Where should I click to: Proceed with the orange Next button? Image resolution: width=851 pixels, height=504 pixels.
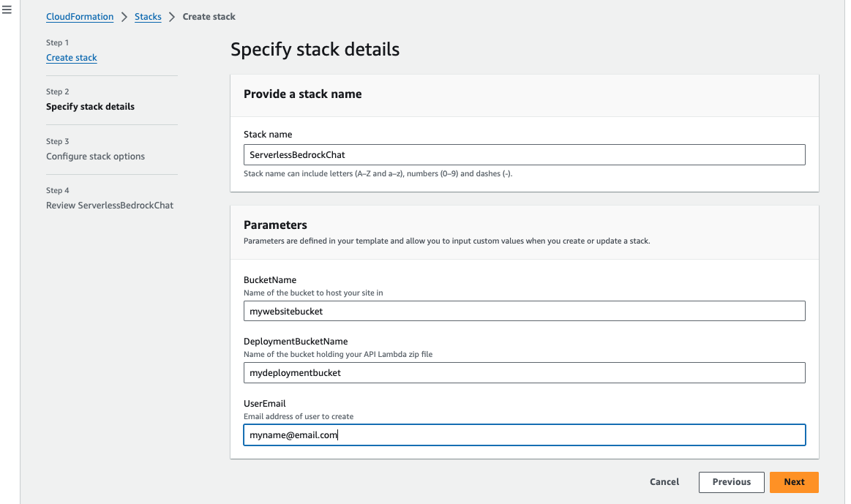[794, 482]
